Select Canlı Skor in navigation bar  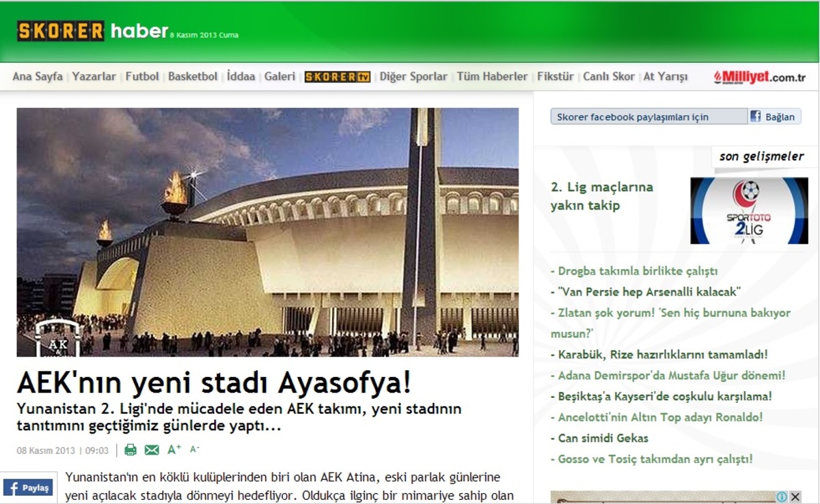[608, 76]
